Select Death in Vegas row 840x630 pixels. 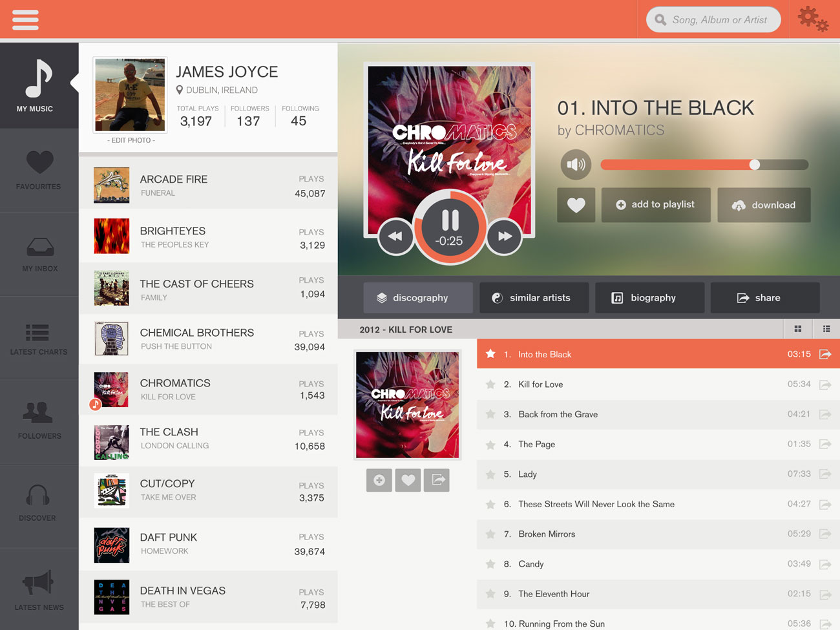click(x=208, y=597)
